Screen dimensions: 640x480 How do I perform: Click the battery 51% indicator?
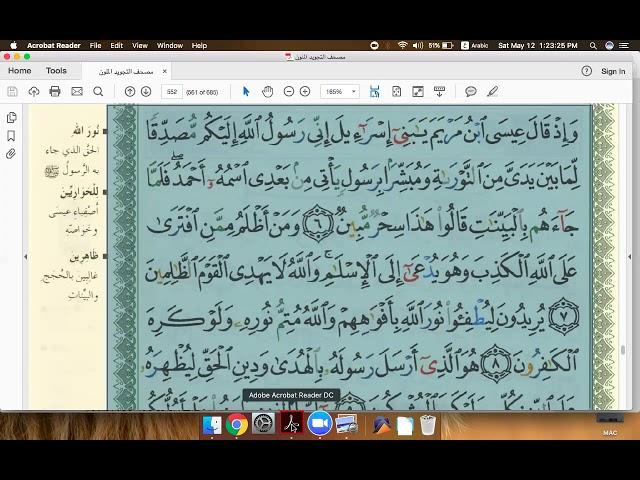pyautogui.click(x=441, y=45)
